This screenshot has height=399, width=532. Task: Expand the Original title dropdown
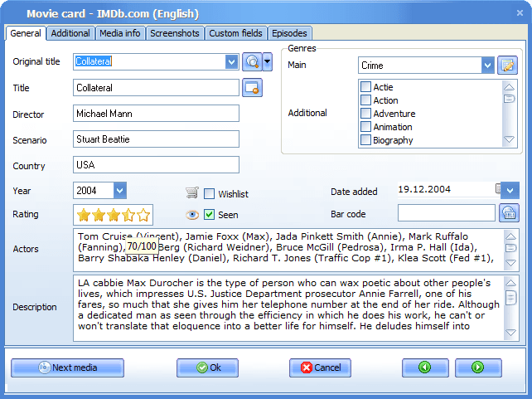(x=231, y=62)
